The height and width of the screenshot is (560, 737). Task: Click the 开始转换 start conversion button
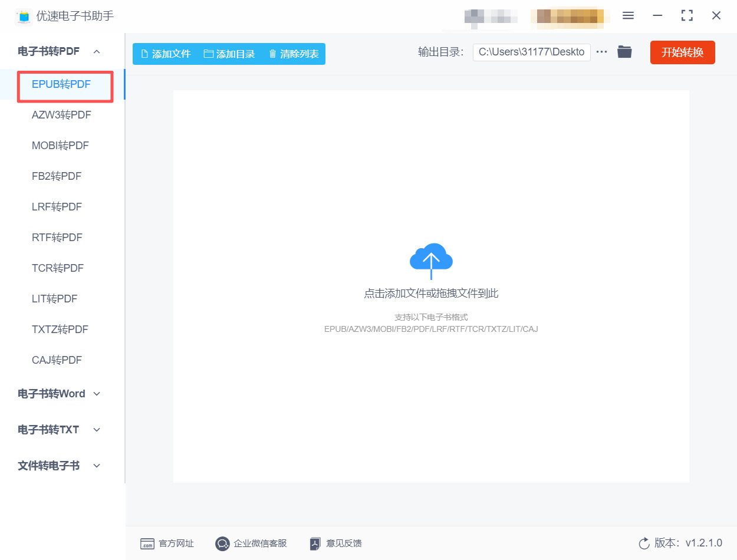[683, 52]
